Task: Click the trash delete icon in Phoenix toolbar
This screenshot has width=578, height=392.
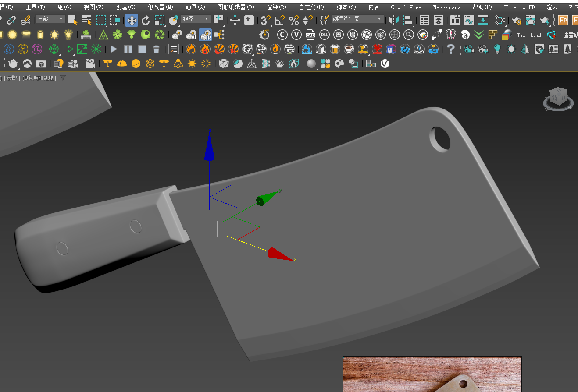Action: click(156, 49)
